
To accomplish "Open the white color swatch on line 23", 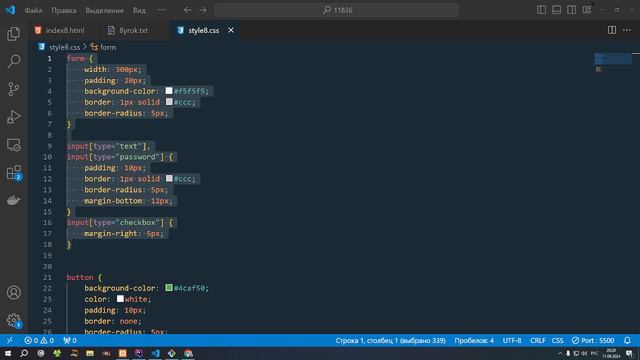I will pyautogui.click(x=120, y=299).
